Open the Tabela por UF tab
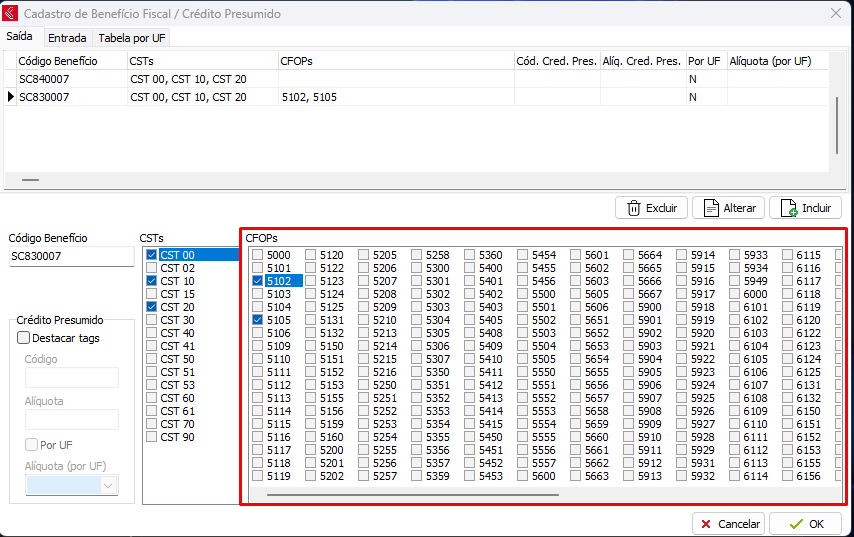The image size is (854, 537). point(132,38)
